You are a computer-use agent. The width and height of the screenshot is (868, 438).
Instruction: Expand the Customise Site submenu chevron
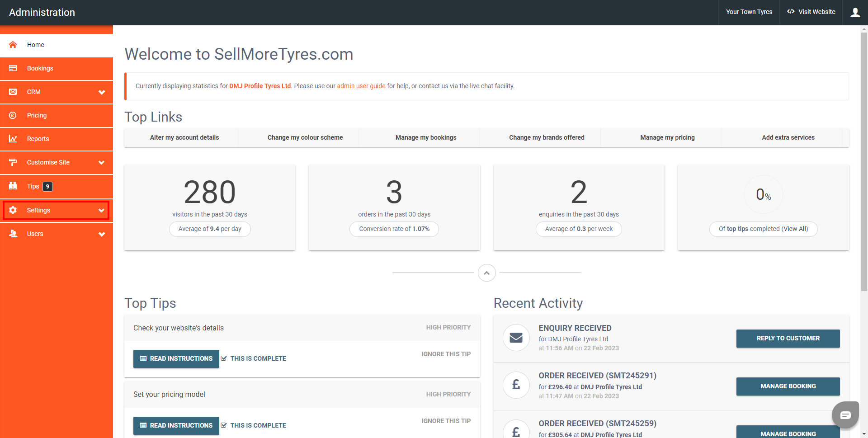pyautogui.click(x=102, y=163)
